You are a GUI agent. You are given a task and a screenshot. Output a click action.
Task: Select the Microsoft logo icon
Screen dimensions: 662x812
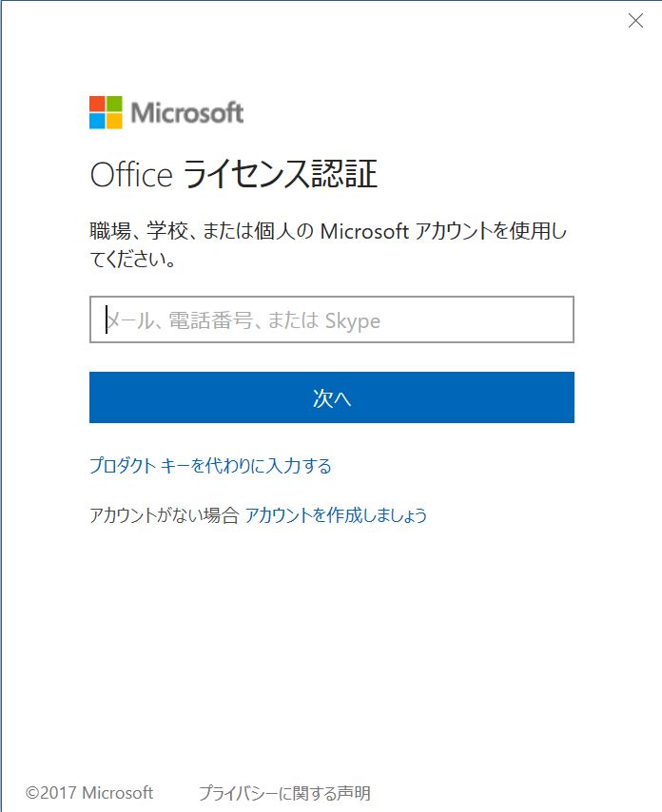(105, 112)
